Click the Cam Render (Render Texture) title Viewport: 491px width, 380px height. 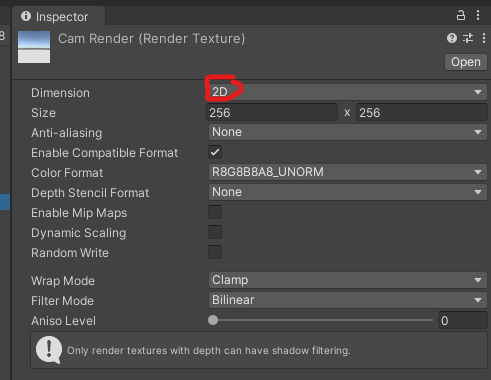pos(152,39)
